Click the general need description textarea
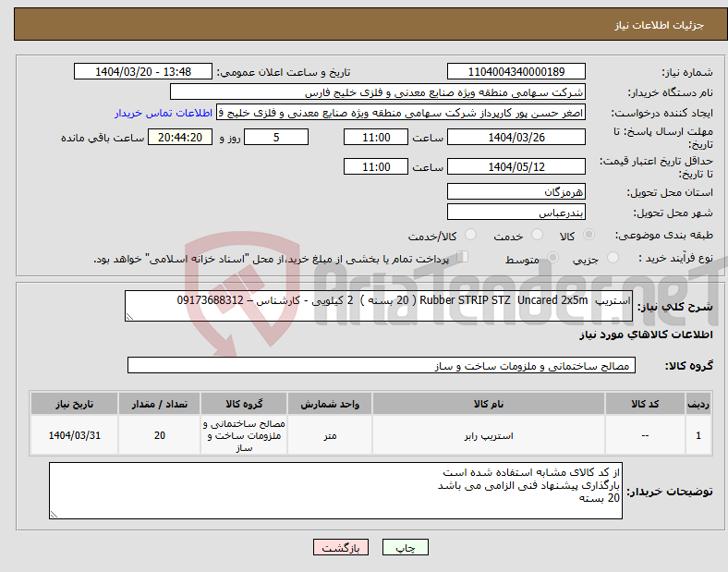 [379, 306]
